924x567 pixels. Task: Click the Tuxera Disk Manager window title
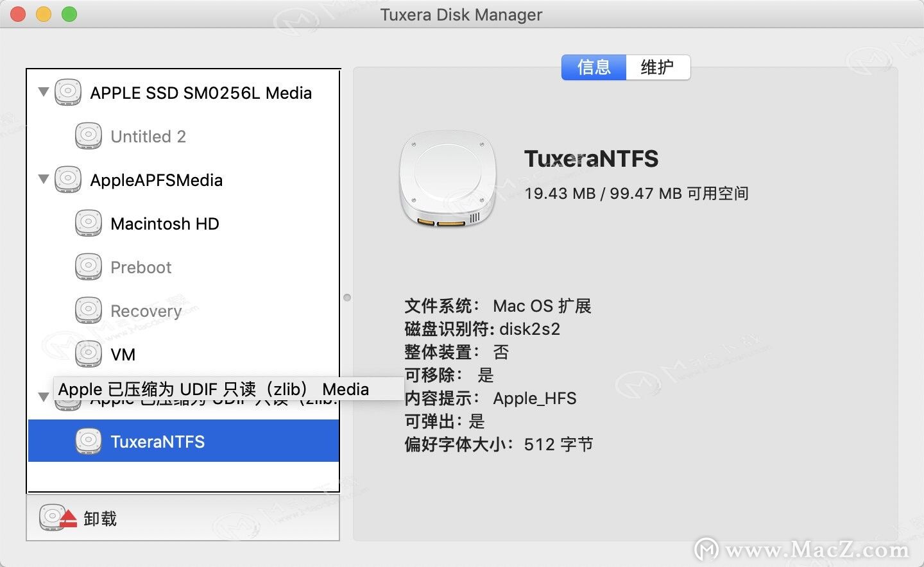pos(461,14)
